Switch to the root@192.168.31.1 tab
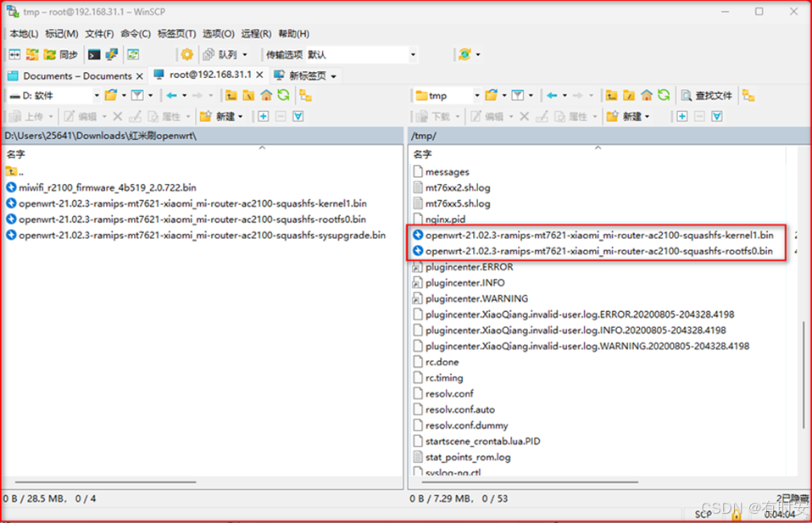812x523 pixels. [209, 75]
